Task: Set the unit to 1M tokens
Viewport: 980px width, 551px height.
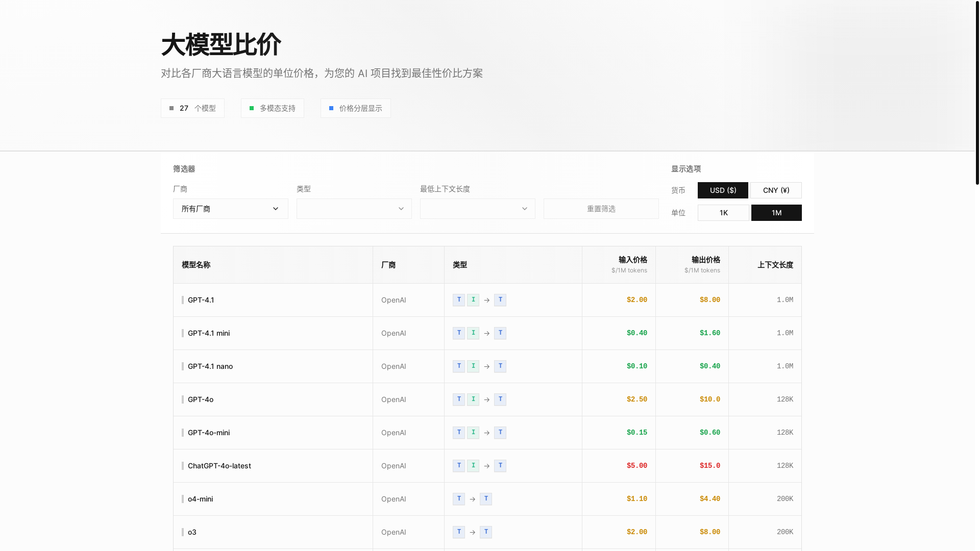Action: (776, 213)
